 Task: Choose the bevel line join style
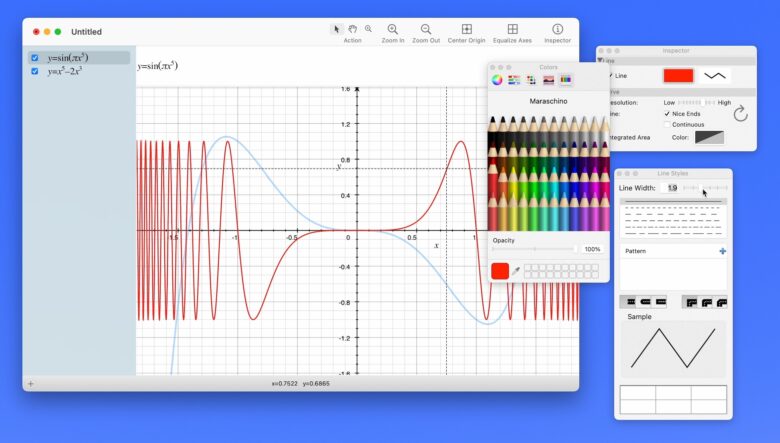tap(721, 302)
